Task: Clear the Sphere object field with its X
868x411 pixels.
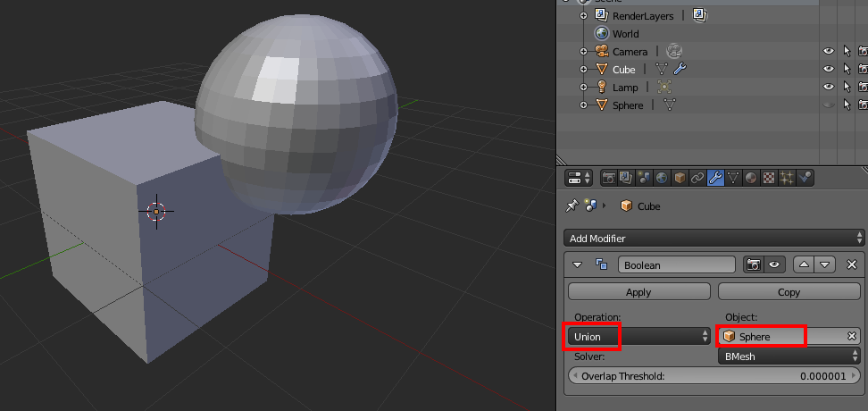Action: click(852, 336)
